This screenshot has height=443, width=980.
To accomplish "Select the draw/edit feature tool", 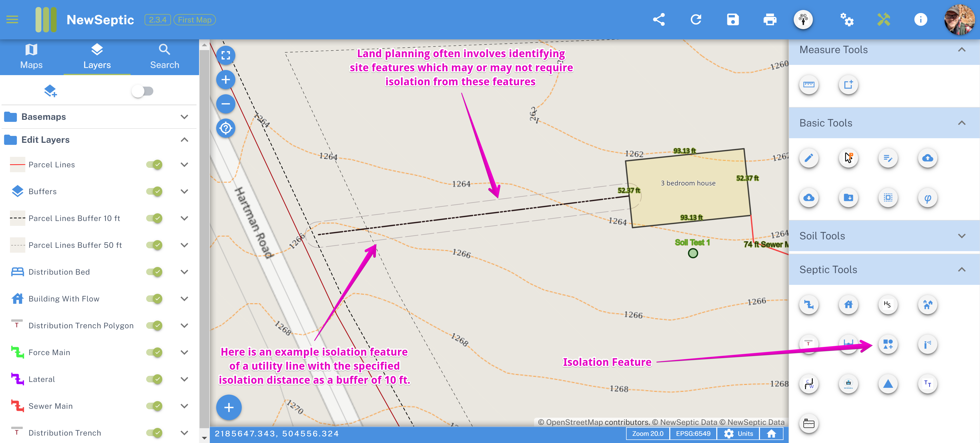I will pyautogui.click(x=809, y=157).
